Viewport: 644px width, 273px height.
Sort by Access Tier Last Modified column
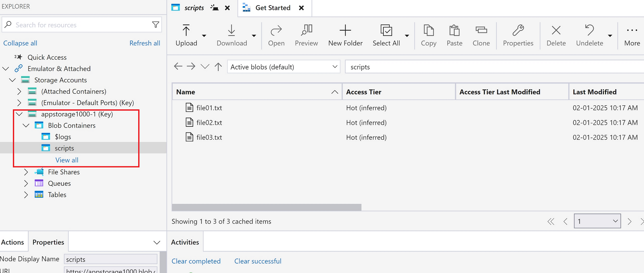tap(512, 92)
